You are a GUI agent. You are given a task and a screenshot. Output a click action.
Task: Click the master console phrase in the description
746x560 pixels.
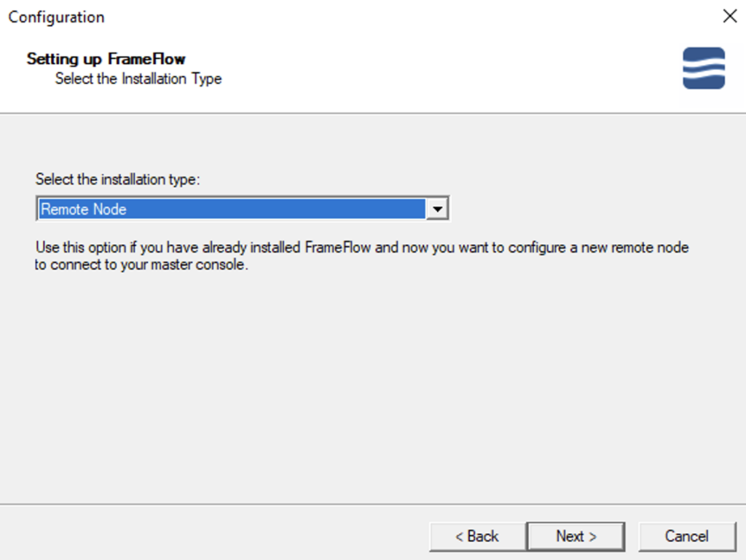tap(197, 264)
